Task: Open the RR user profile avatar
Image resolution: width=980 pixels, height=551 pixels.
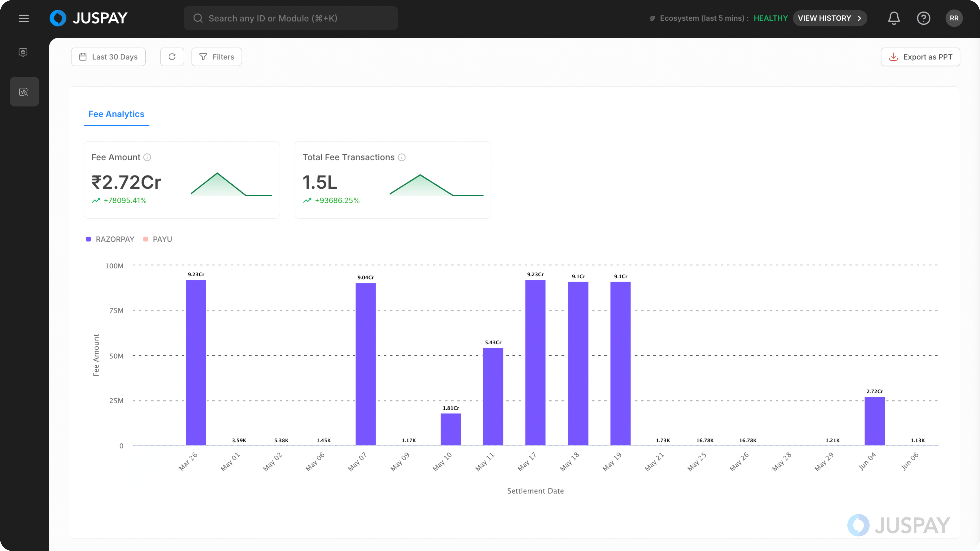Action: (x=954, y=18)
